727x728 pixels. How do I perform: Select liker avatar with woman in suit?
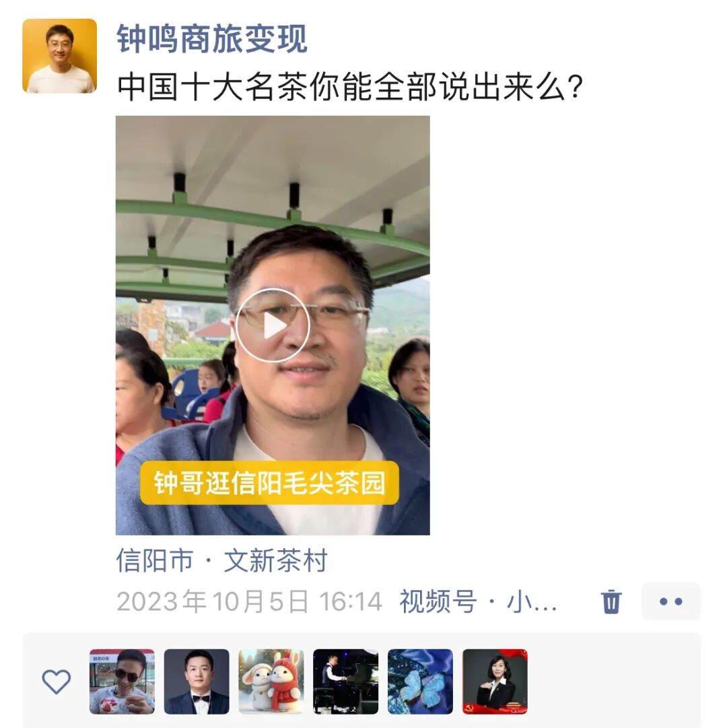click(x=495, y=681)
